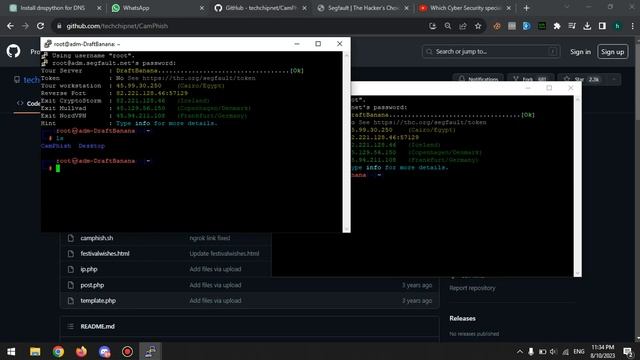
Task: Open the Star dropdown arrow
Action: (613, 79)
